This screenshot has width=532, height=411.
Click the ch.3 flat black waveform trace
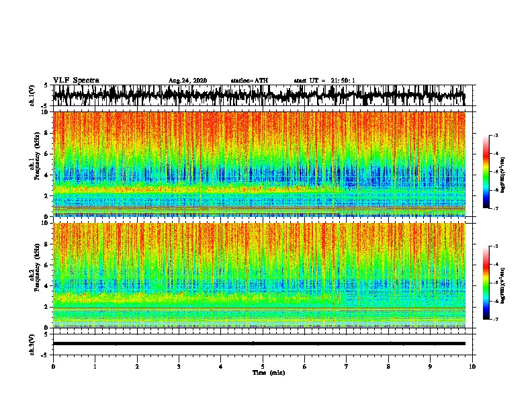(x=259, y=344)
